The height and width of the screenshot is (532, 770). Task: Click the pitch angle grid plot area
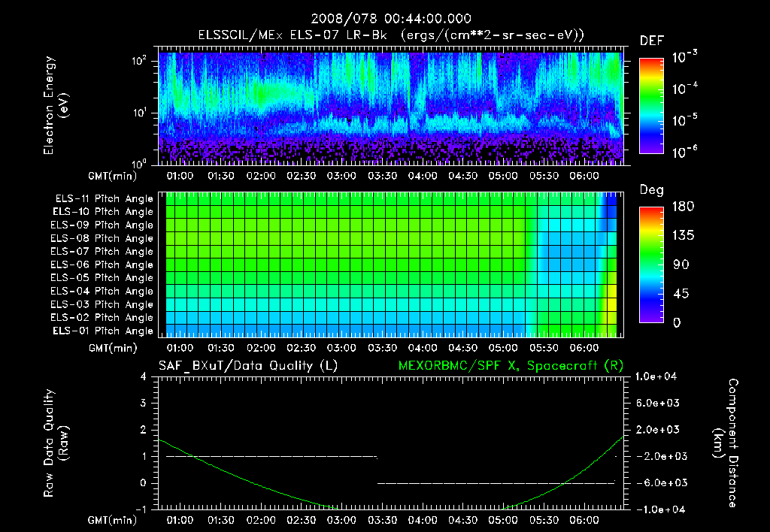tap(391, 264)
